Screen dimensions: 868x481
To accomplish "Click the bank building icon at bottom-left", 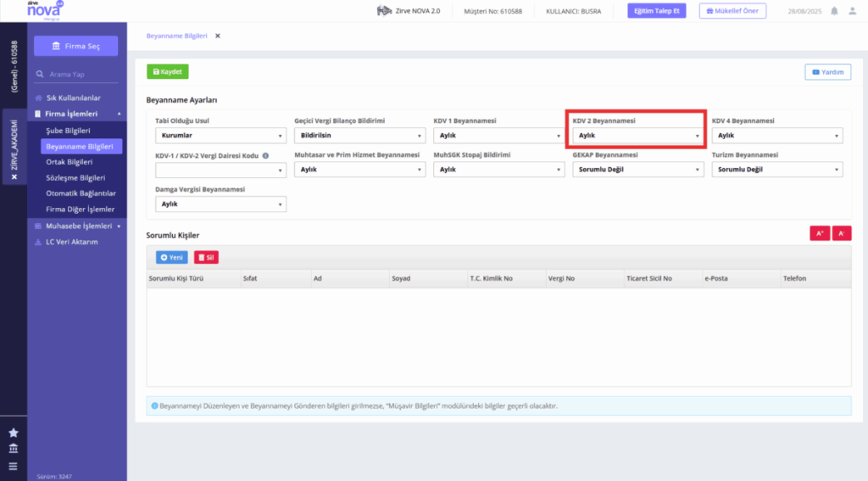I will pyautogui.click(x=14, y=449).
